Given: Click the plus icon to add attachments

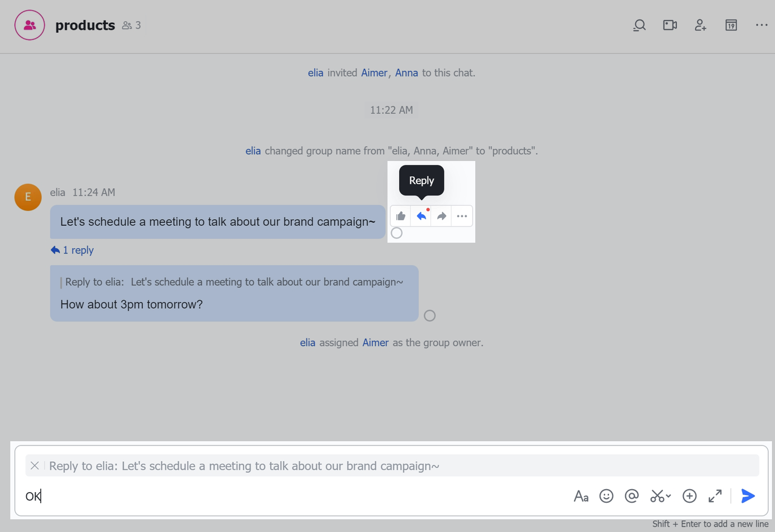Looking at the screenshot, I should coord(690,496).
